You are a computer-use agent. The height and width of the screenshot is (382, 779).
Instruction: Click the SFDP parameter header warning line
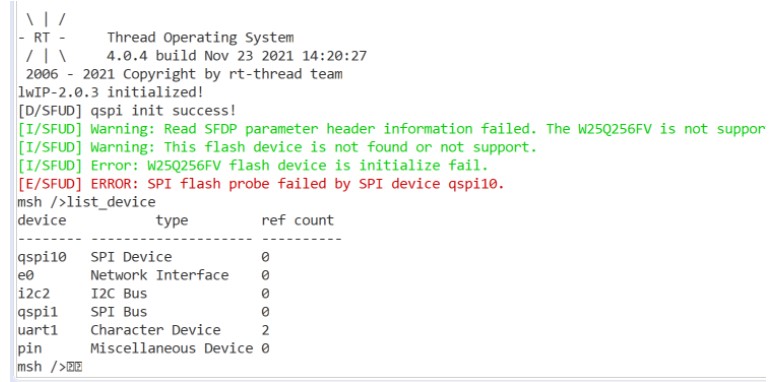(391, 129)
